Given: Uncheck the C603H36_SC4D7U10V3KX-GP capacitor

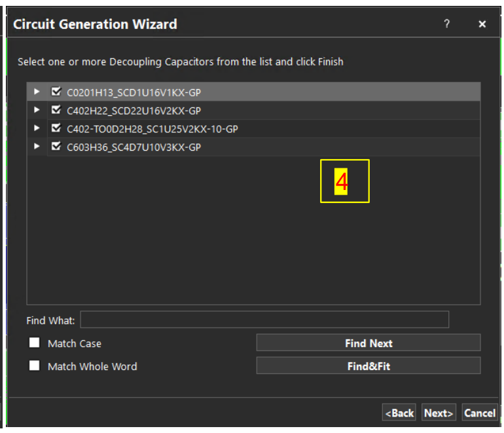Looking at the screenshot, I should point(56,146).
